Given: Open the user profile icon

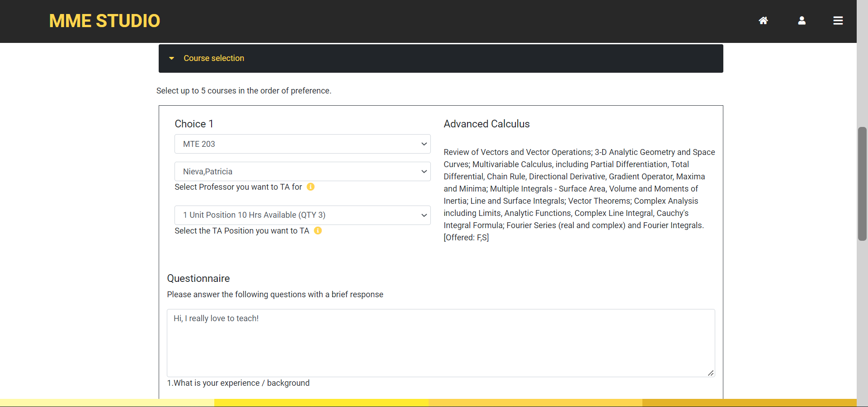Looking at the screenshot, I should pos(802,21).
